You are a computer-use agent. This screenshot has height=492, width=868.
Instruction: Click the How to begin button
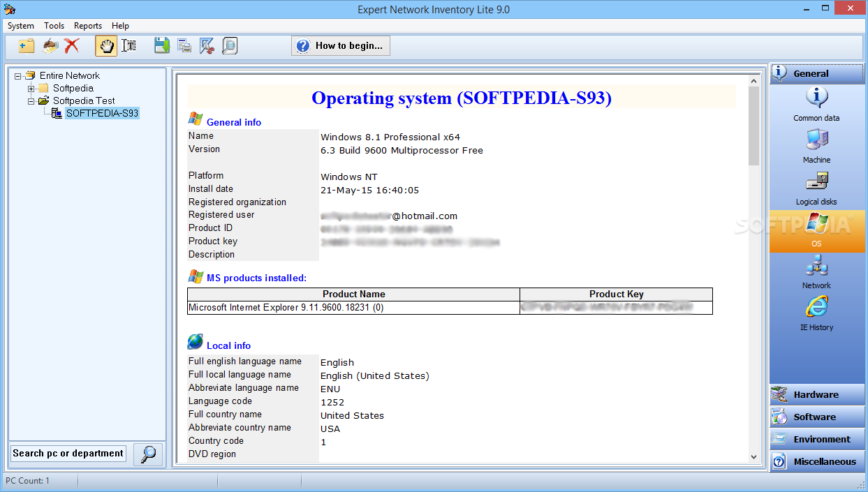(341, 46)
